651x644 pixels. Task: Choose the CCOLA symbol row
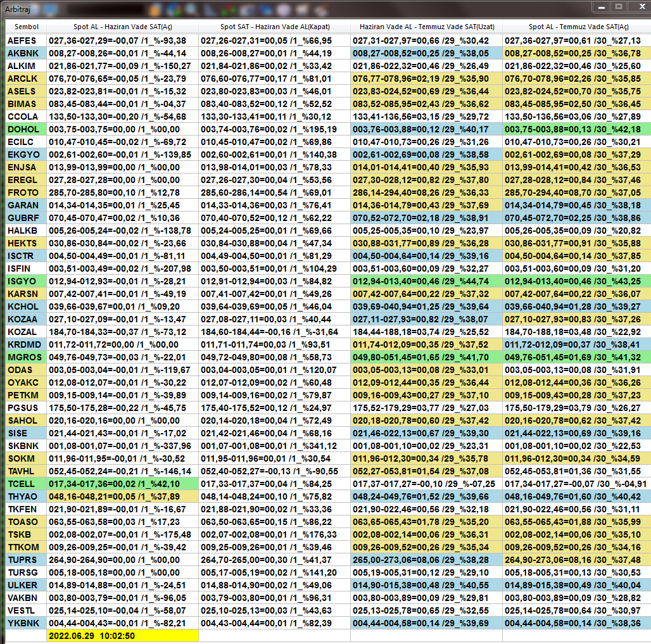click(26, 117)
